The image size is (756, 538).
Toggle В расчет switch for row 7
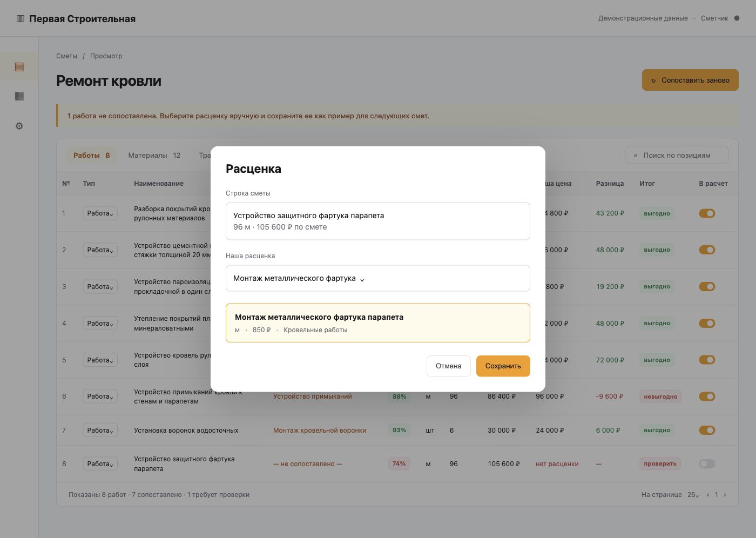(707, 431)
